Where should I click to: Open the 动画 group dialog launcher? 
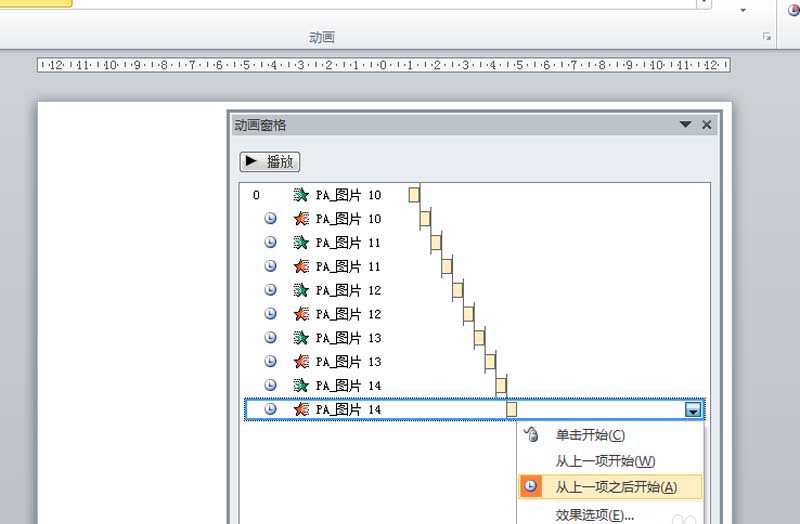click(x=767, y=36)
